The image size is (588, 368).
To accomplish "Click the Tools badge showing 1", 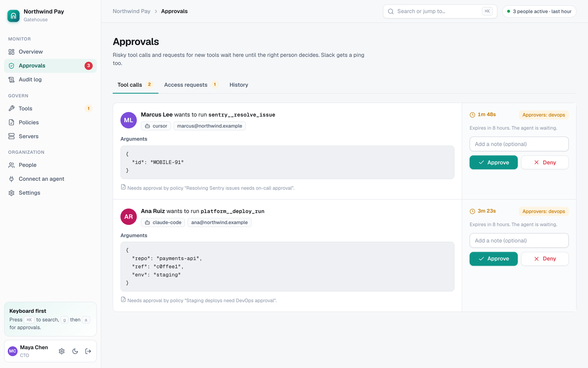I will pos(89,109).
